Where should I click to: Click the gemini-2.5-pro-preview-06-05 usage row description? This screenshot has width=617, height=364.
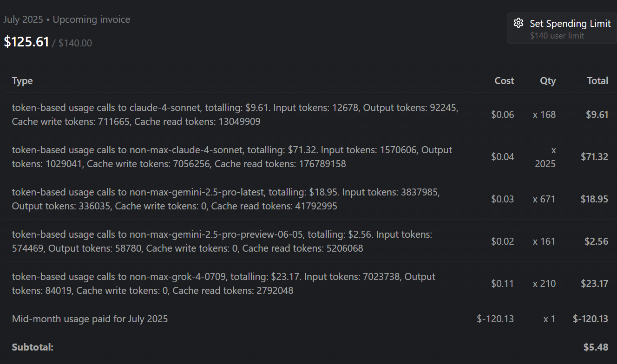[222, 241]
